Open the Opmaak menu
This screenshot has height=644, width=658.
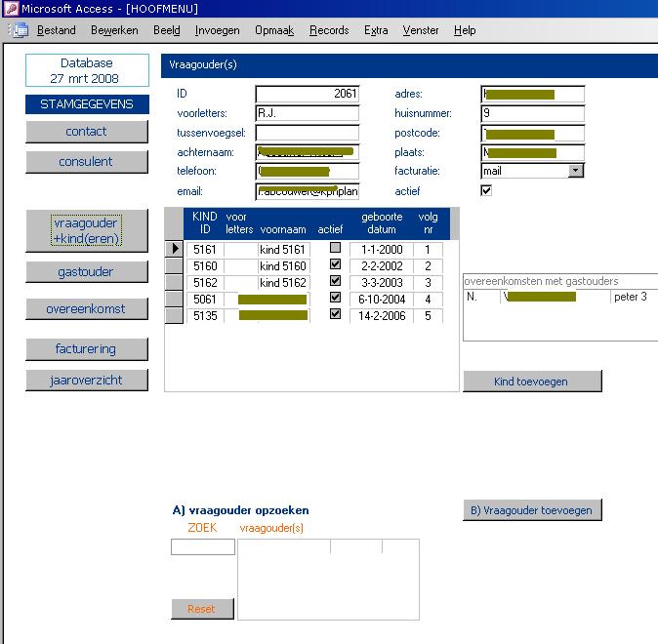274,30
